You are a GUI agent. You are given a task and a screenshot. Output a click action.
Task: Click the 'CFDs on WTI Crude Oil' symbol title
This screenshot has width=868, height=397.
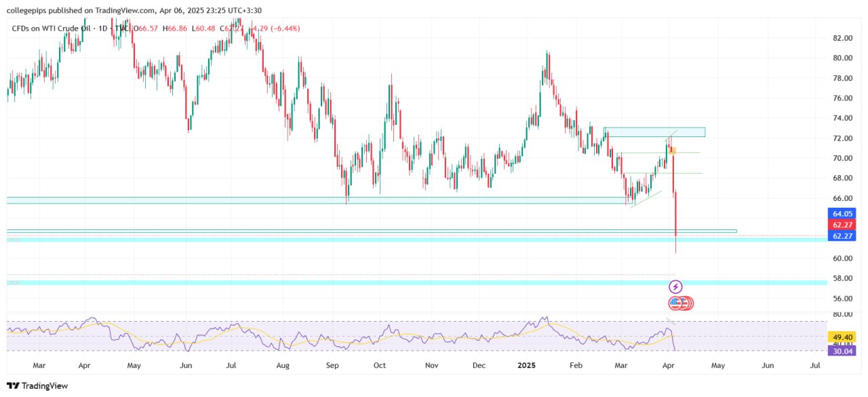click(x=53, y=29)
